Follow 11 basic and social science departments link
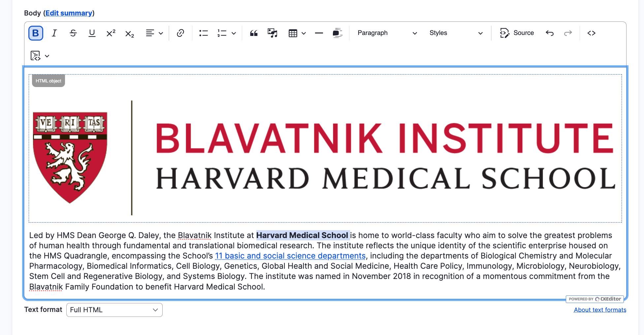This screenshot has width=644, height=335. pos(290,256)
